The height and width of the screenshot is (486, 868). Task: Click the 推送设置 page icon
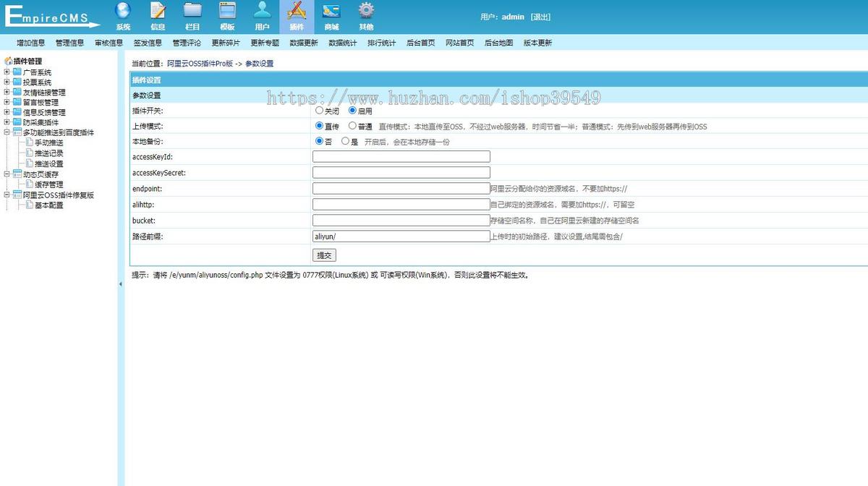click(30, 163)
